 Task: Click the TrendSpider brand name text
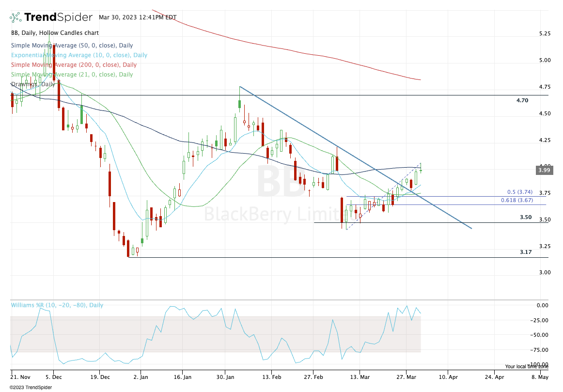[58, 17]
